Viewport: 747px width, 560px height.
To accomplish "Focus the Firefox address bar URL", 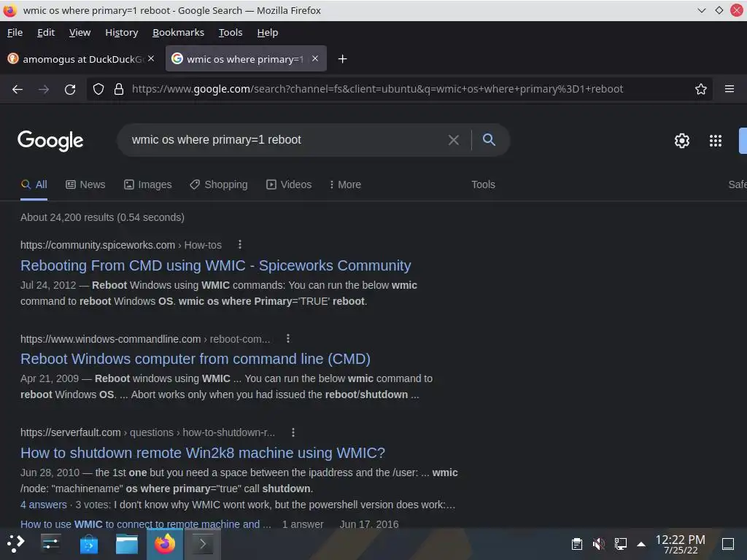I will click(377, 89).
